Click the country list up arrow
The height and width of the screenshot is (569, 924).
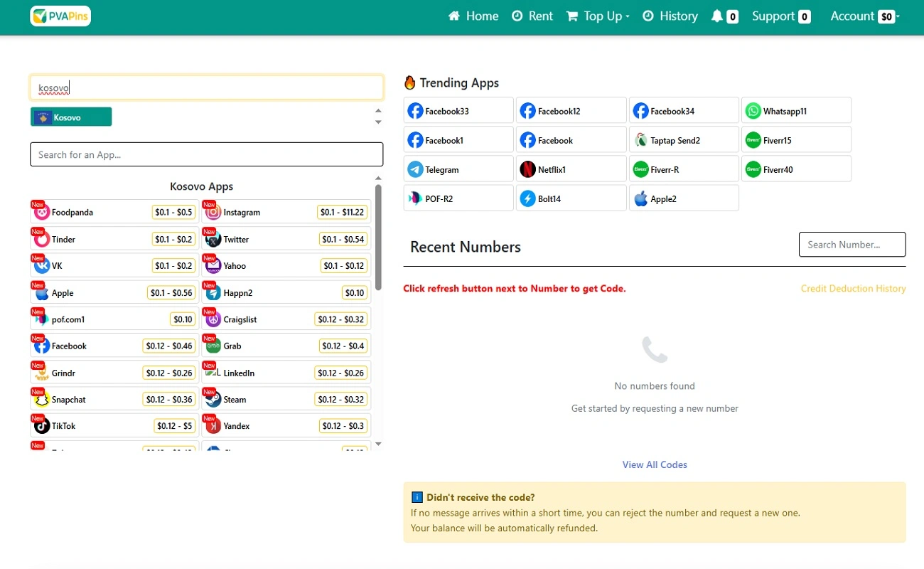378,110
